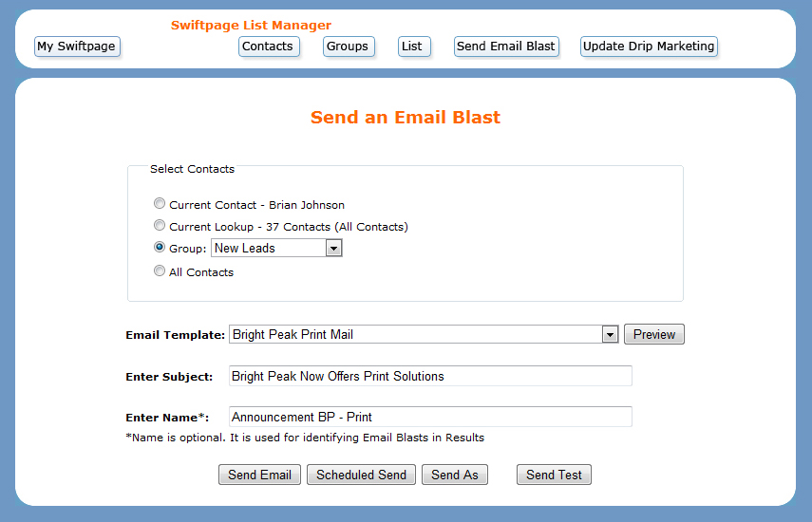This screenshot has width=812, height=522.
Task: Click the Enter Name label
Action: [167, 418]
